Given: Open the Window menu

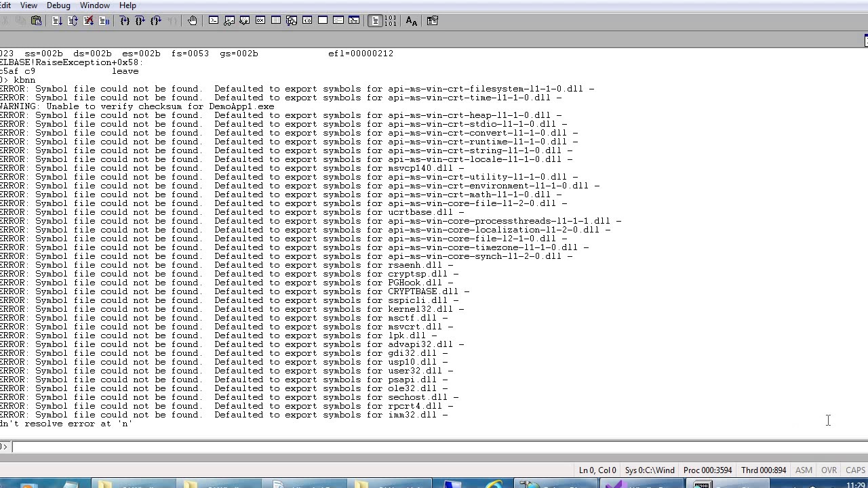Looking at the screenshot, I should (95, 5).
